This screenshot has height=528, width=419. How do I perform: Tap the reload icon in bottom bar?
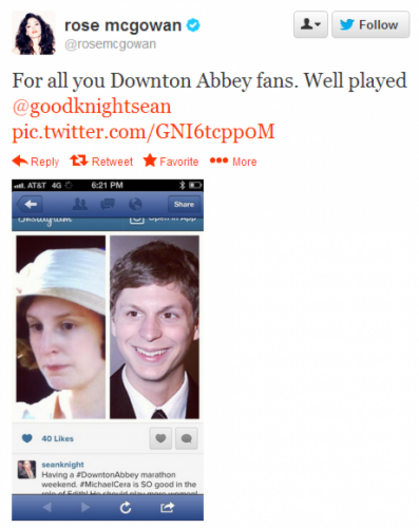point(126,507)
